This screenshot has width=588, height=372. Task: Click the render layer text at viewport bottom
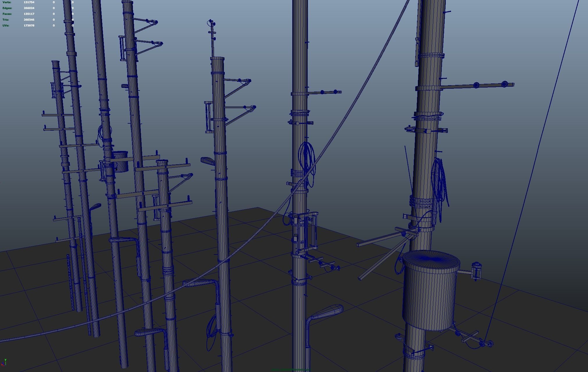tap(291, 370)
